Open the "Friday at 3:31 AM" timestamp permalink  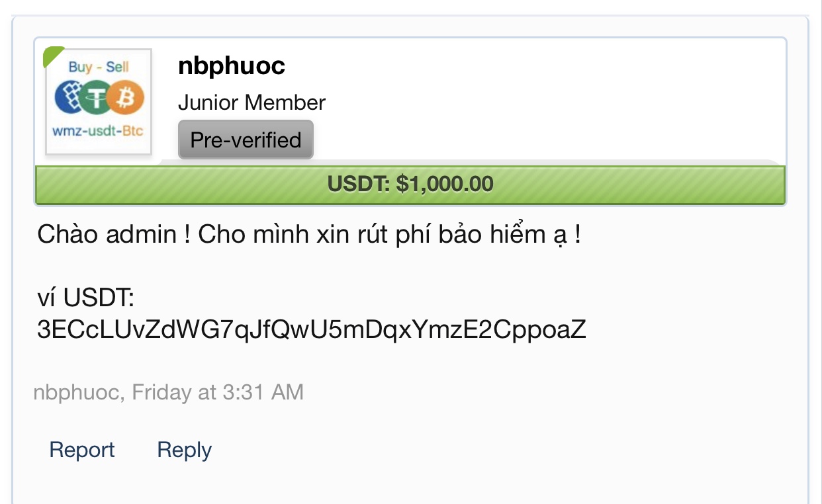tap(218, 392)
